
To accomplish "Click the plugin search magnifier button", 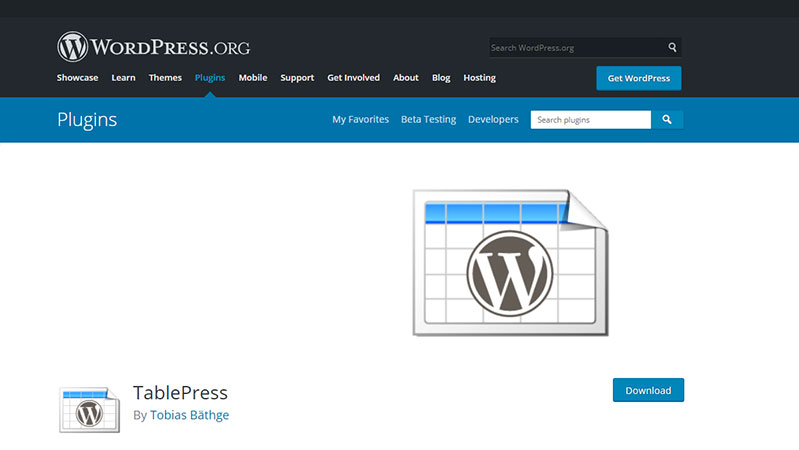I will pyautogui.click(x=667, y=120).
